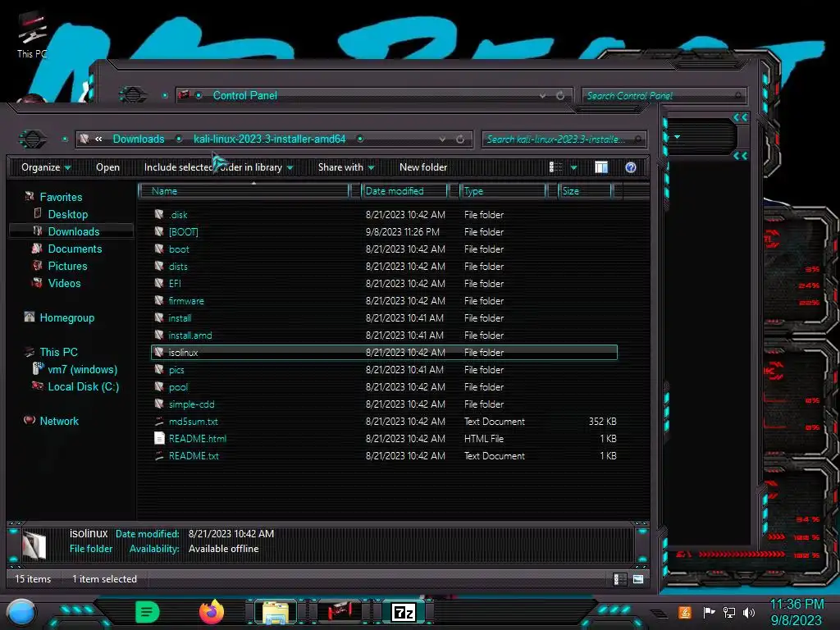Open Local Disk (C:) in sidebar
Image resolution: width=840 pixels, height=630 pixels.
(x=84, y=386)
